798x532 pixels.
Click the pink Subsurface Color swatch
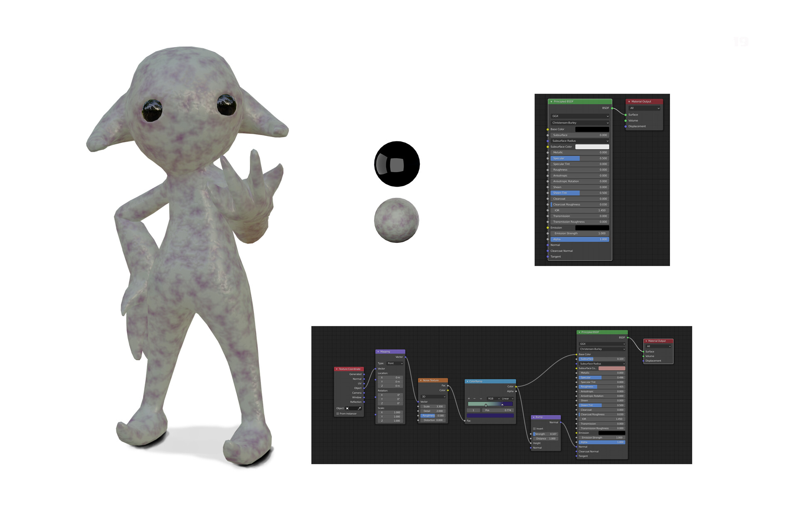tap(611, 368)
